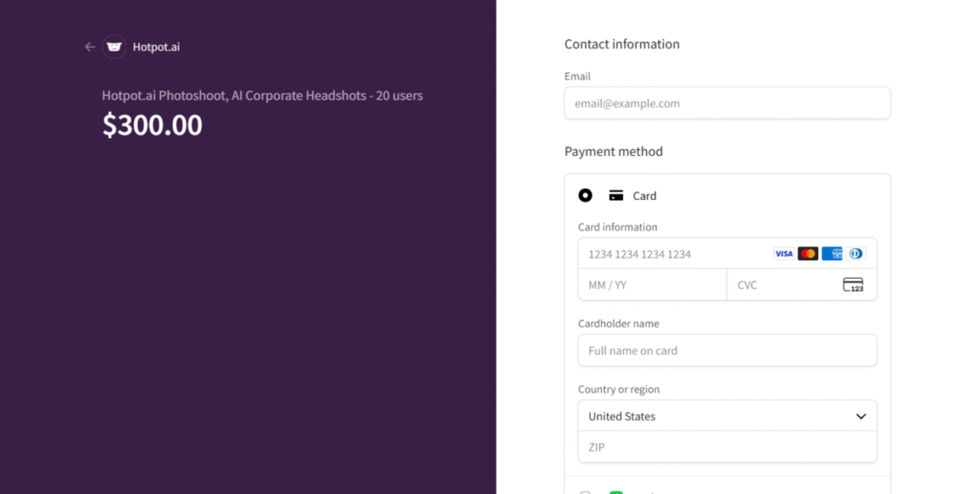
Task: Focus the Full name on card field
Action: tap(727, 350)
